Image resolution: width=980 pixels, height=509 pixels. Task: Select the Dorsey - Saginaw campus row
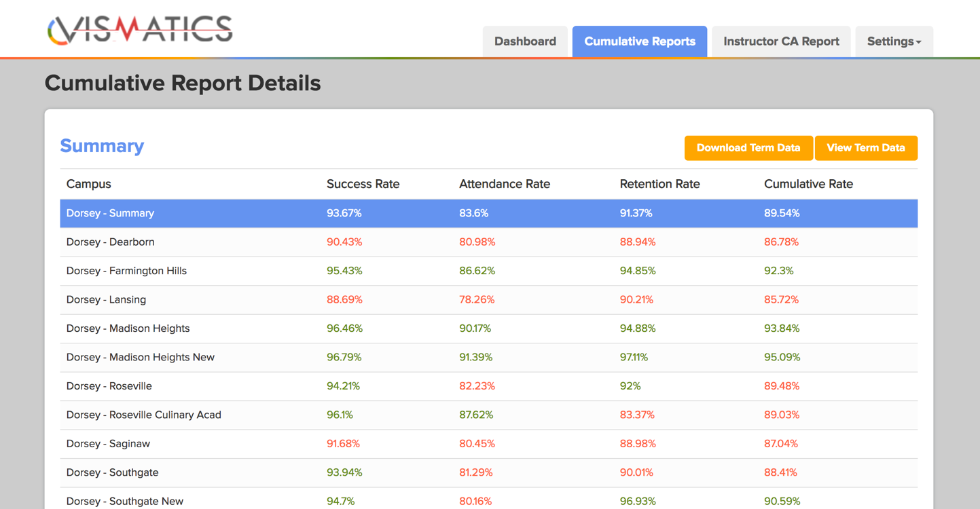tap(489, 444)
